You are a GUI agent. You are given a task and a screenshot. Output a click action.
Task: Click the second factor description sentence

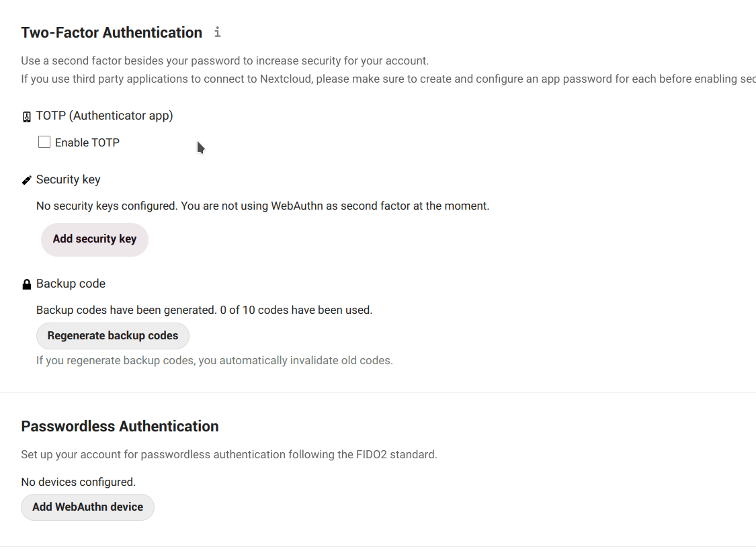pyautogui.click(x=224, y=60)
